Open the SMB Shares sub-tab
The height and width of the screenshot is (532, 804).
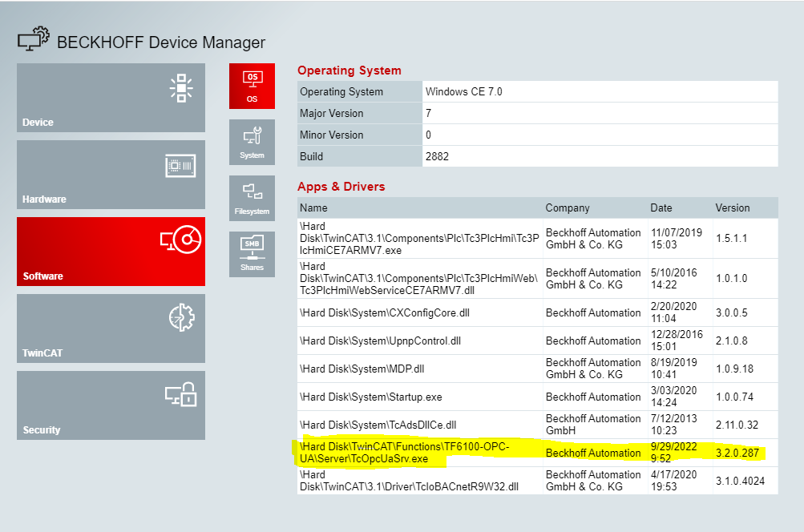coord(252,254)
